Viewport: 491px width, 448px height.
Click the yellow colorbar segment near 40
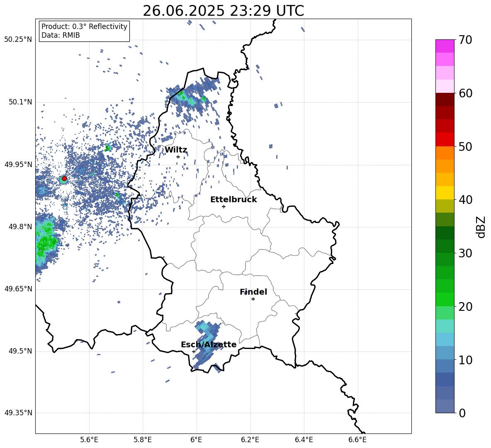pyautogui.click(x=445, y=193)
